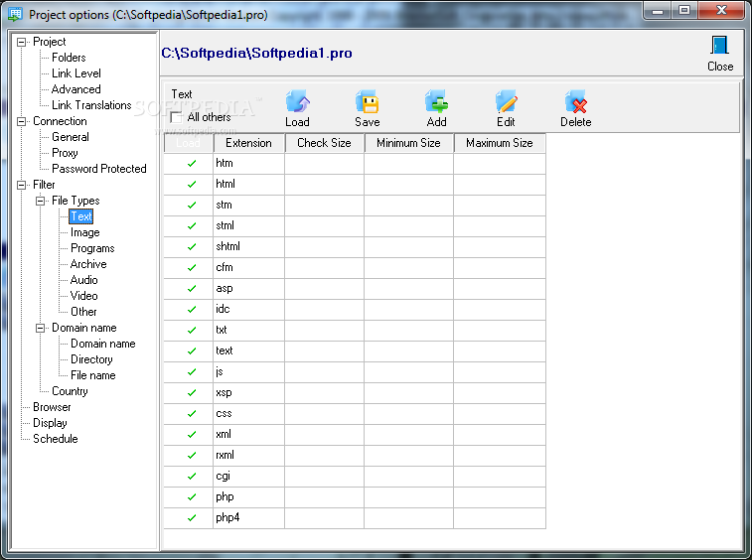Open Proxy connection settings
Viewport: 752px width, 560px height.
pyautogui.click(x=65, y=153)
